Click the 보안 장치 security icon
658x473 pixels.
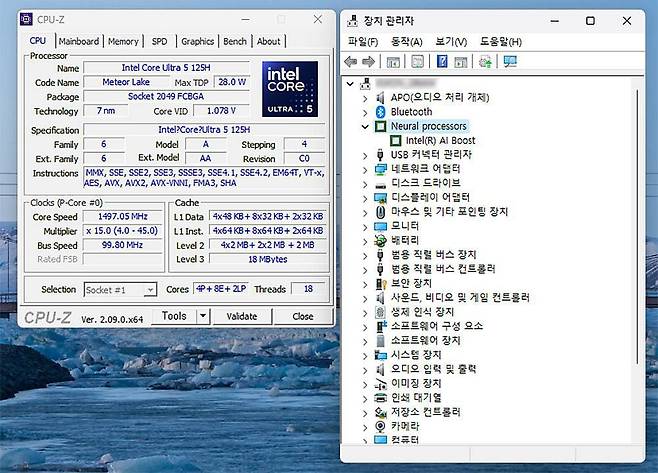[x=380, y=284]
